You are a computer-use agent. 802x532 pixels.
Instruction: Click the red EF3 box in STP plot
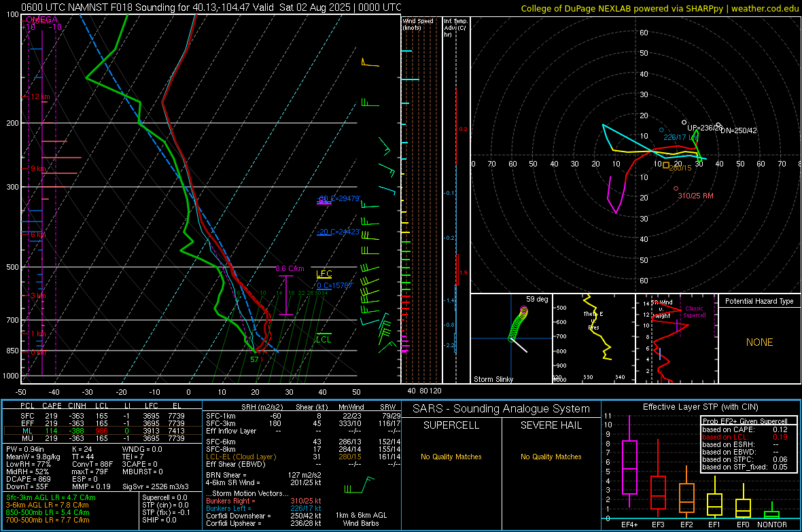[x=658, y=492]
